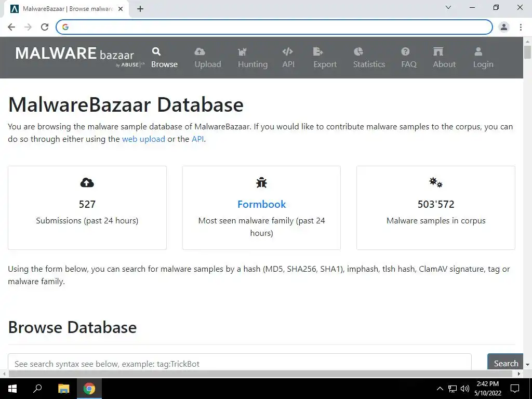Screen dimensions: 532x399
Task: Click the Browse magnifier icon in navbar
Action: click(156, 51)
